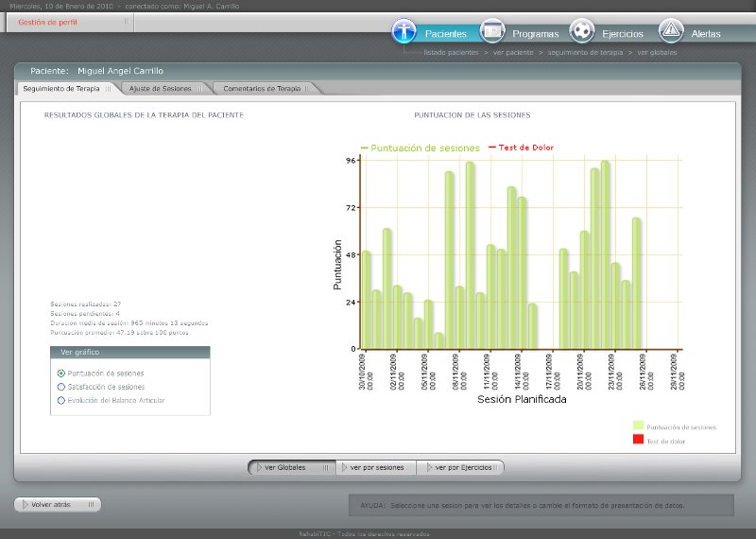This screenshot has height=539, width=756.
Task: Click the arrow icon on Ver Globales
Action: (259, 467)
